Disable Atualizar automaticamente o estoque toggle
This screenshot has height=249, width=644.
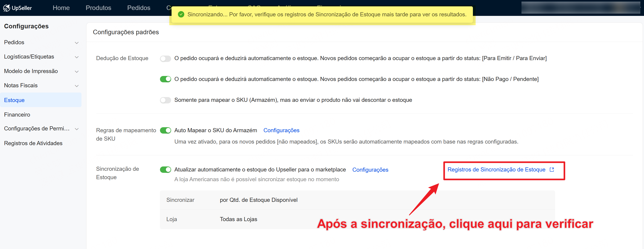[165, 170]
